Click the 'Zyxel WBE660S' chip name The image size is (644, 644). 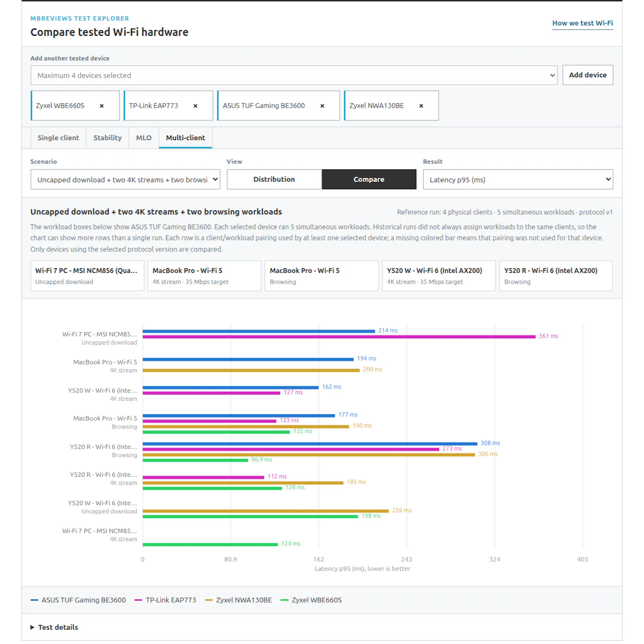click(x=60, y=106)
